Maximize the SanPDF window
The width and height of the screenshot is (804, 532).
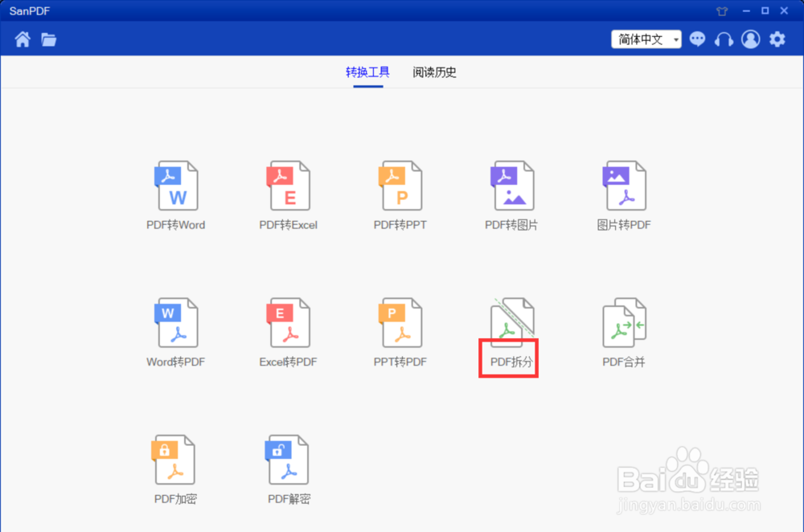point(765,10)
